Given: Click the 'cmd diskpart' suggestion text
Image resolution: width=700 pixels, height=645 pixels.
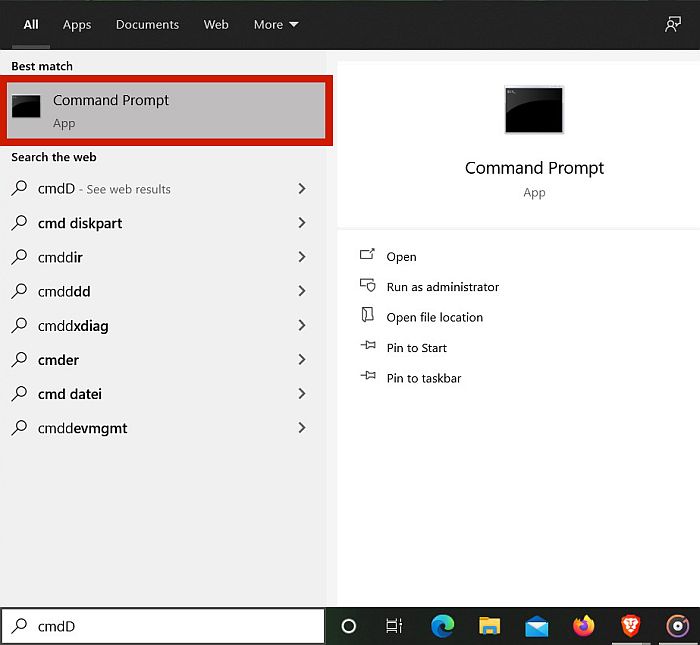Looking at the screenshot, I should [x=80, y=223].
